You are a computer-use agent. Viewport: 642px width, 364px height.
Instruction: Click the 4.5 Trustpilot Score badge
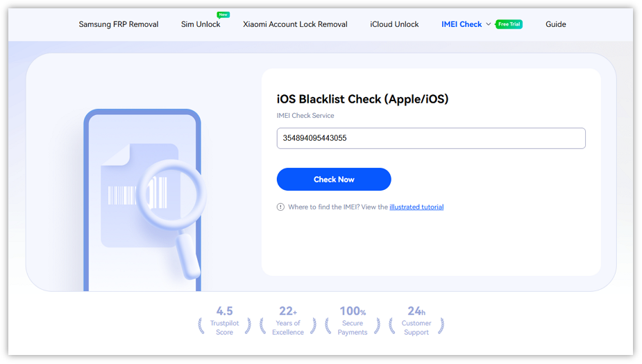224,321
